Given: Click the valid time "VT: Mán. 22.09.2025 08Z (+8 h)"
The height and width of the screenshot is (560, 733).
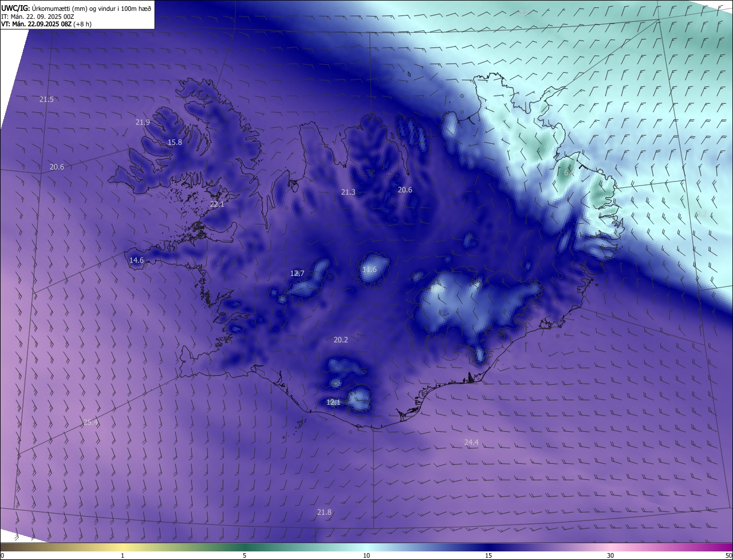Looking at the screenshot, I should 46,24.
